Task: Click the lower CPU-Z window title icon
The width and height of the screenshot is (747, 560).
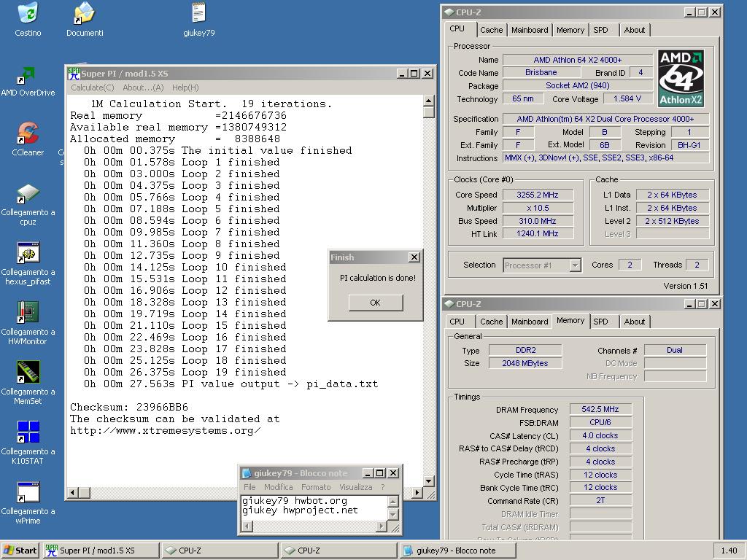Action: click(449, 304)
